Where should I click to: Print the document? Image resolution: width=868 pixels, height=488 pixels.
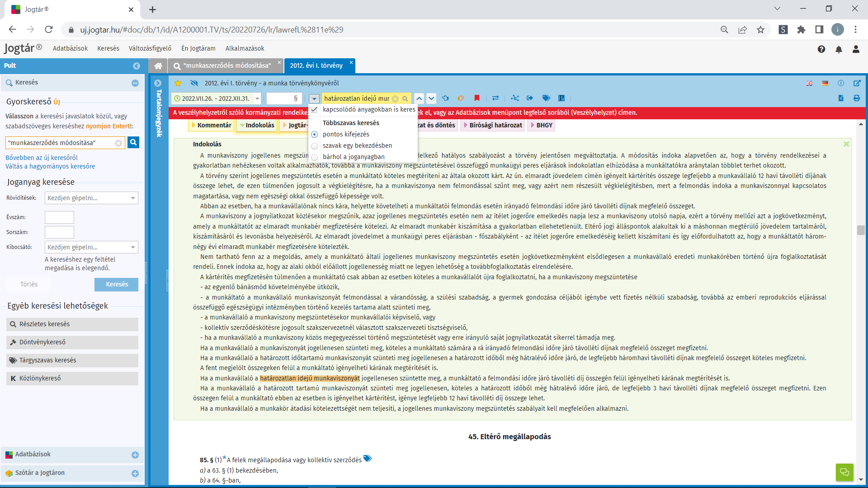(x=857, y=98)
